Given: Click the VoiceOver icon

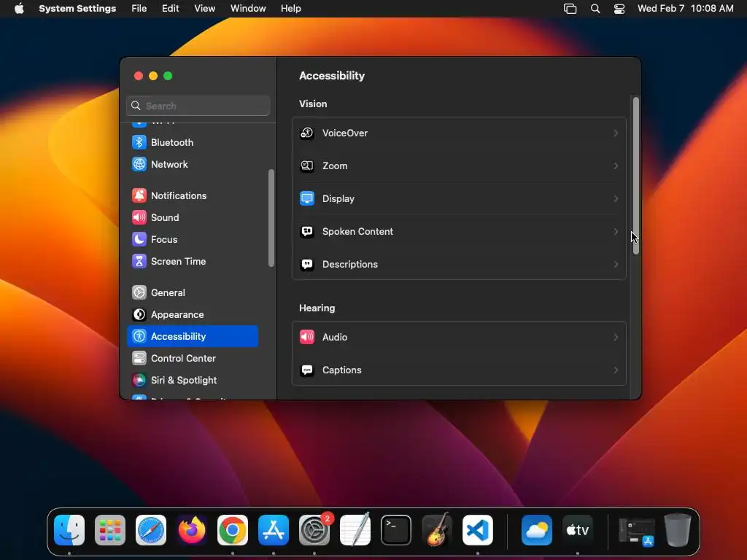Looking at the screenshot, I should coord(307,133).
